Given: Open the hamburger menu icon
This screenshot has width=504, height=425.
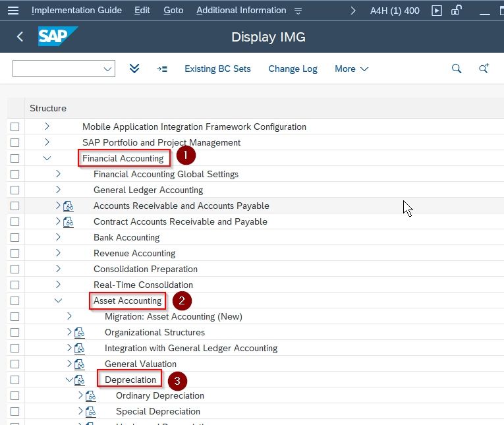Looking at the screenshot, I should tap(13, 11).
